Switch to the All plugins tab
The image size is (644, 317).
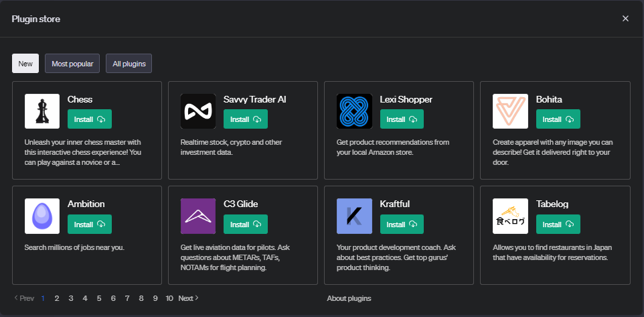click(129, 63)
